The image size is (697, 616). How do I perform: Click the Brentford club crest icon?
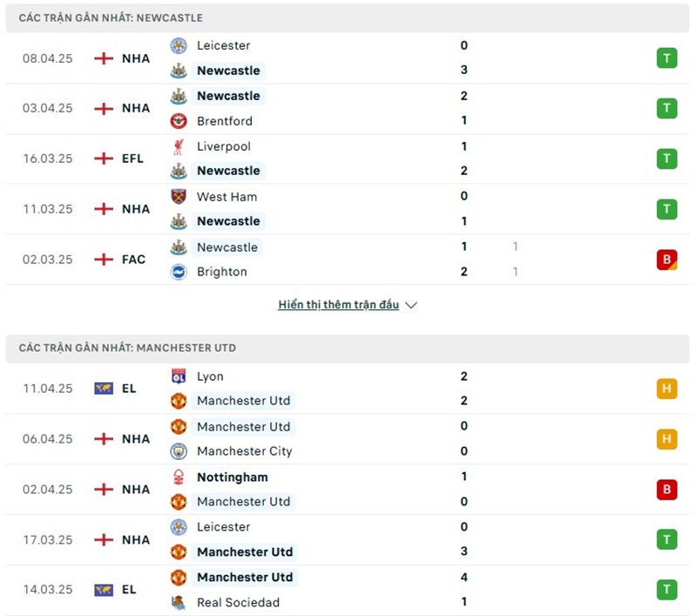(x=179, y=121)
